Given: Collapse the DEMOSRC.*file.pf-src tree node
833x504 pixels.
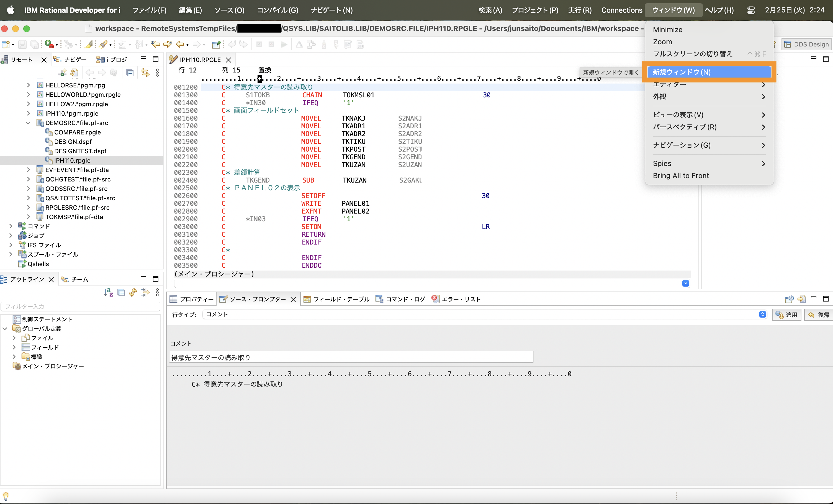Looking at the screenshot, I should tap(28, 123).
